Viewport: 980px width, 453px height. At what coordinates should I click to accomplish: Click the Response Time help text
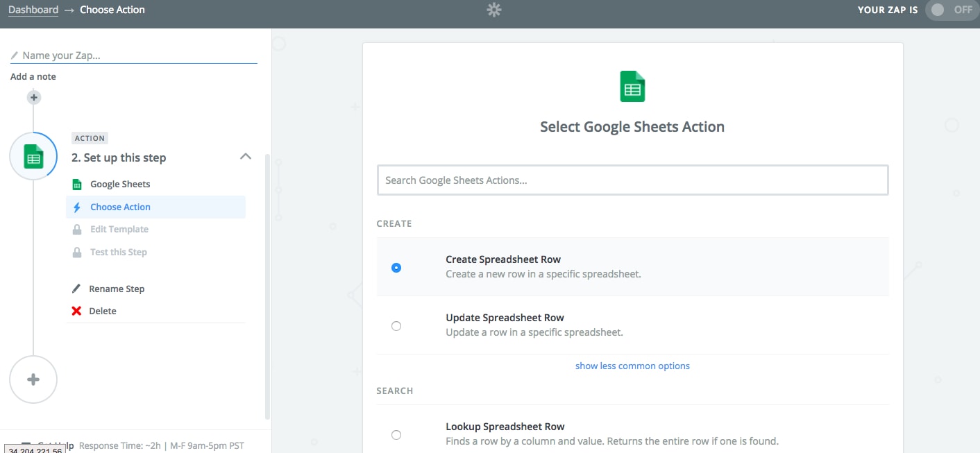pyautogui.click(x=161, y=445)
